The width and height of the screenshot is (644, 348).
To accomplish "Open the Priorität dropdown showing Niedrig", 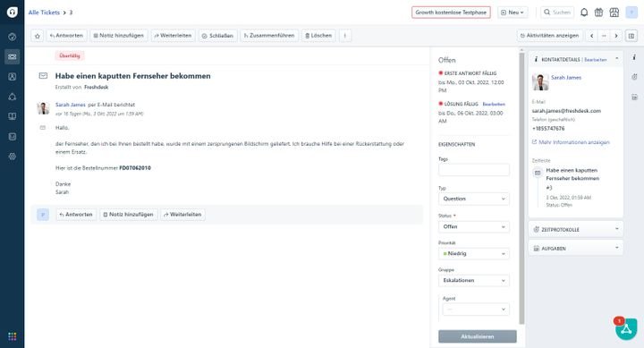I will [474, 254].
